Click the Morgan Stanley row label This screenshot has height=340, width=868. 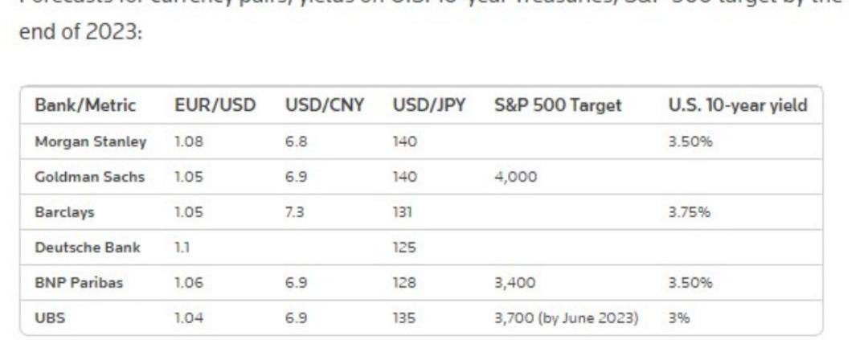pos(91,141)
